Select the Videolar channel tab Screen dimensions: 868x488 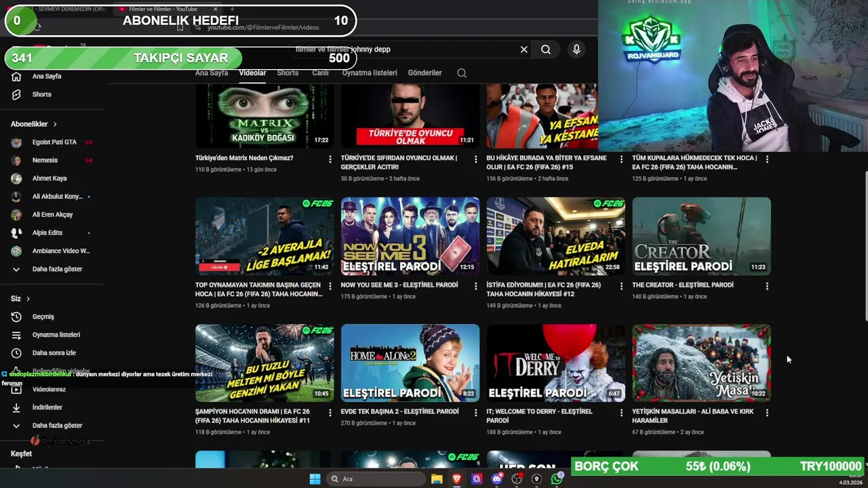(x=252, y=73)
